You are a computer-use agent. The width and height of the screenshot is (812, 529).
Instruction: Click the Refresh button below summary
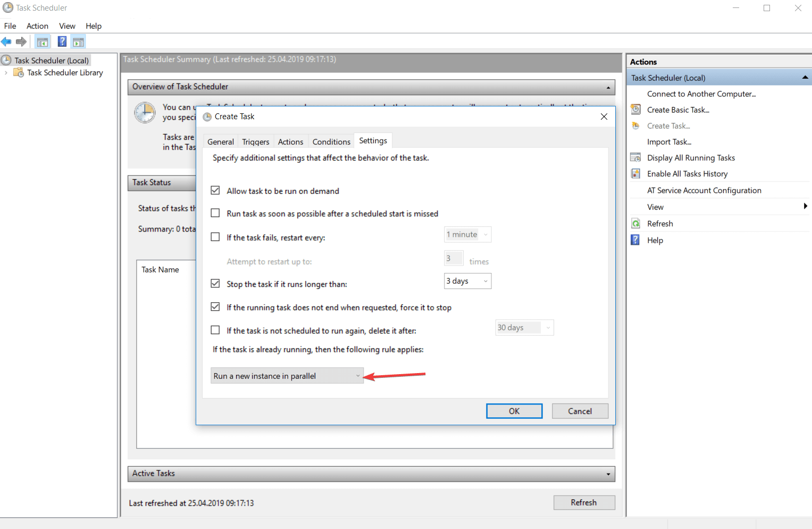584,502
